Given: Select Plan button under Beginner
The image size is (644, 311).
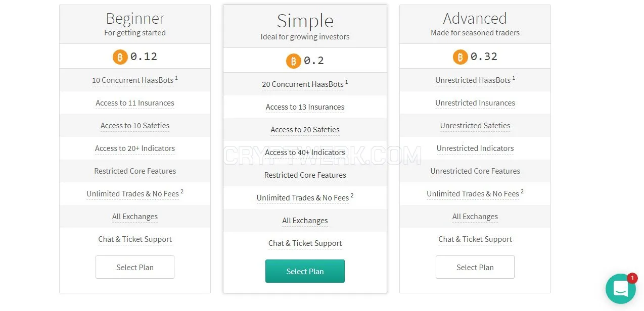Looking at the screenshot, I should click(135, 267).
